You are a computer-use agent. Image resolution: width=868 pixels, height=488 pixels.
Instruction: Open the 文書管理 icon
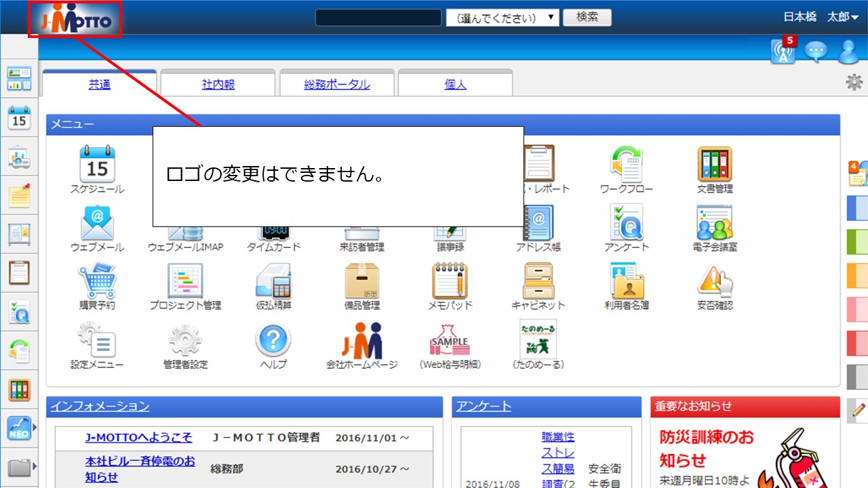(715, 165)
